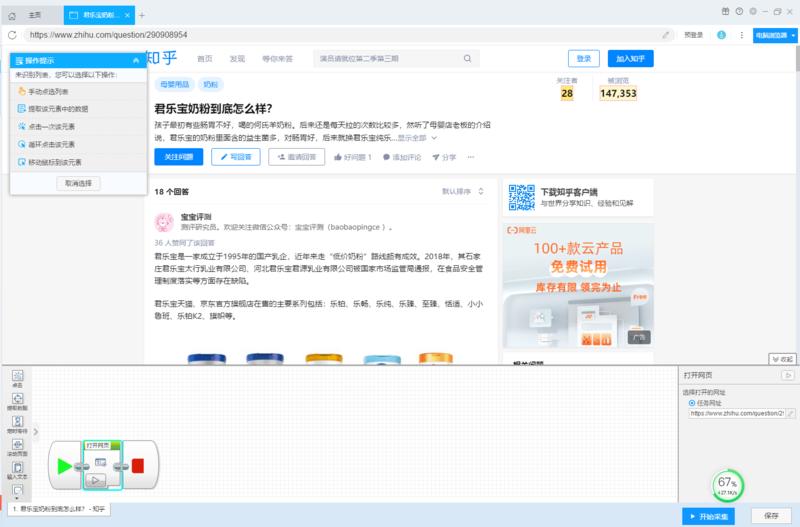
Task: Click the search magnifier in Zhihu search box
Action: [467, 59]
